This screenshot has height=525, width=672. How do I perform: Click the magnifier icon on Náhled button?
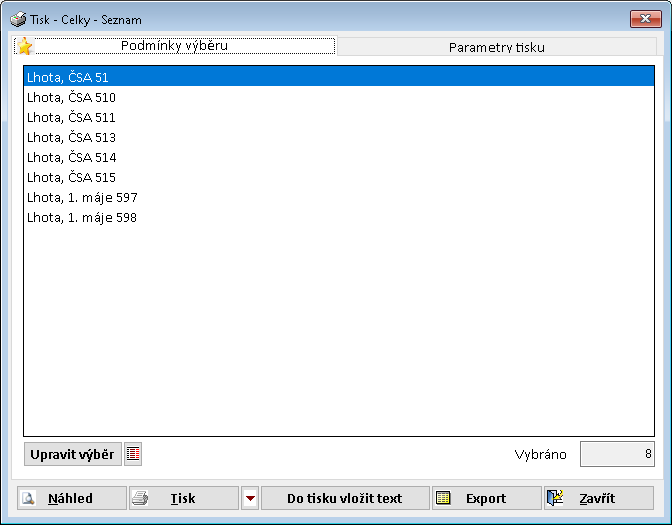coord(29,498)
